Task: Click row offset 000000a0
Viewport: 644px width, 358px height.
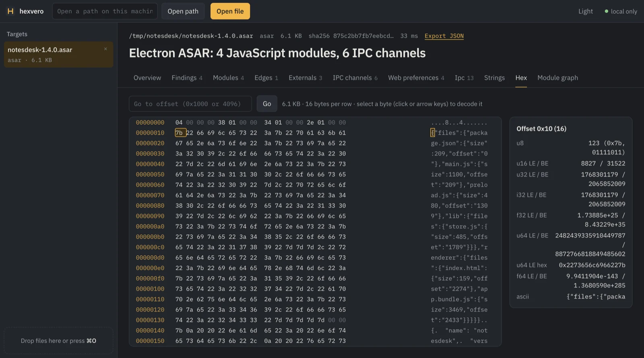Action: (x=150, y=226)
